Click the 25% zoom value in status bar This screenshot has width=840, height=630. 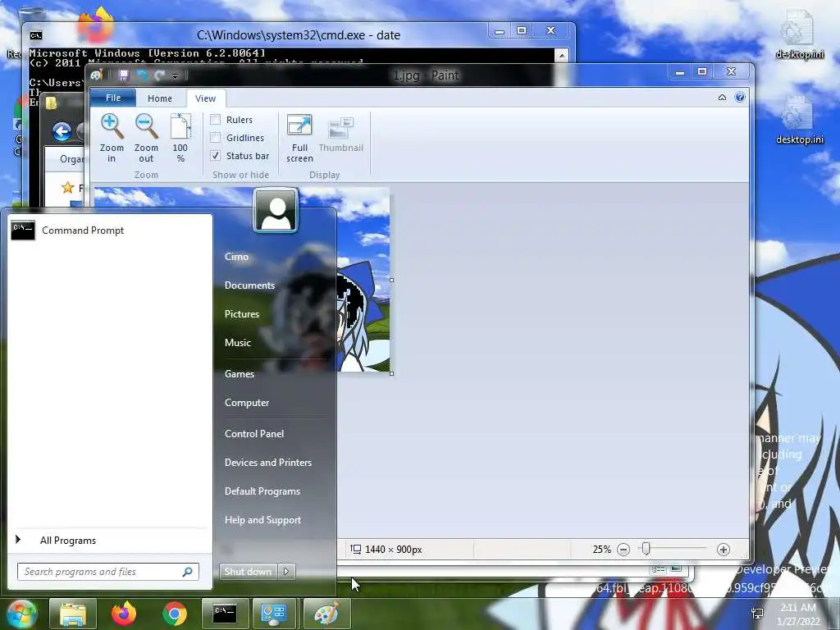tap(601, 549)
